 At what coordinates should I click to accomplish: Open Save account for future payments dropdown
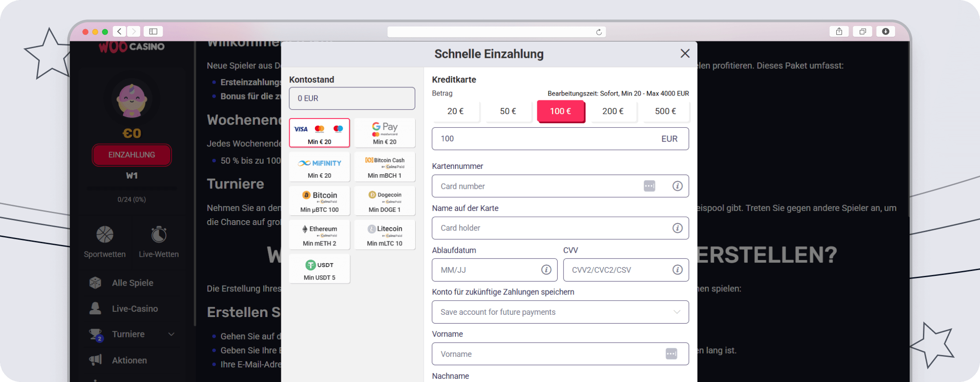pos(560,312)
